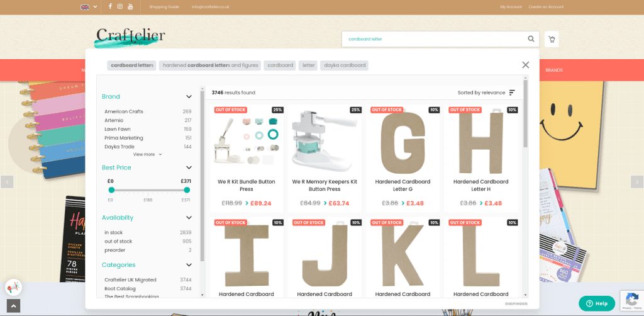Select the American Crafts brand filter

(x=124, y=111)
